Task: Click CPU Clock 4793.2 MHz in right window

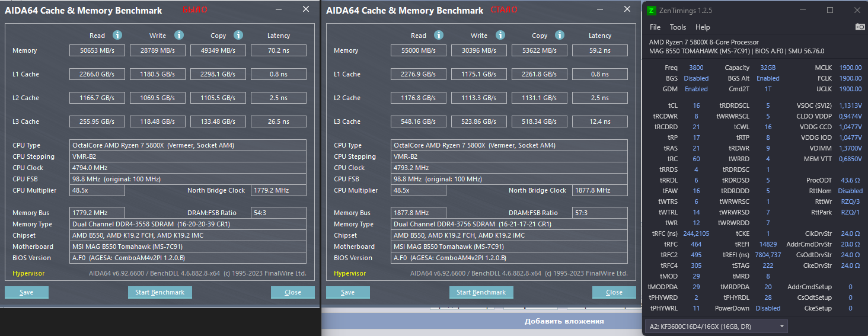Action: (510, 168)
